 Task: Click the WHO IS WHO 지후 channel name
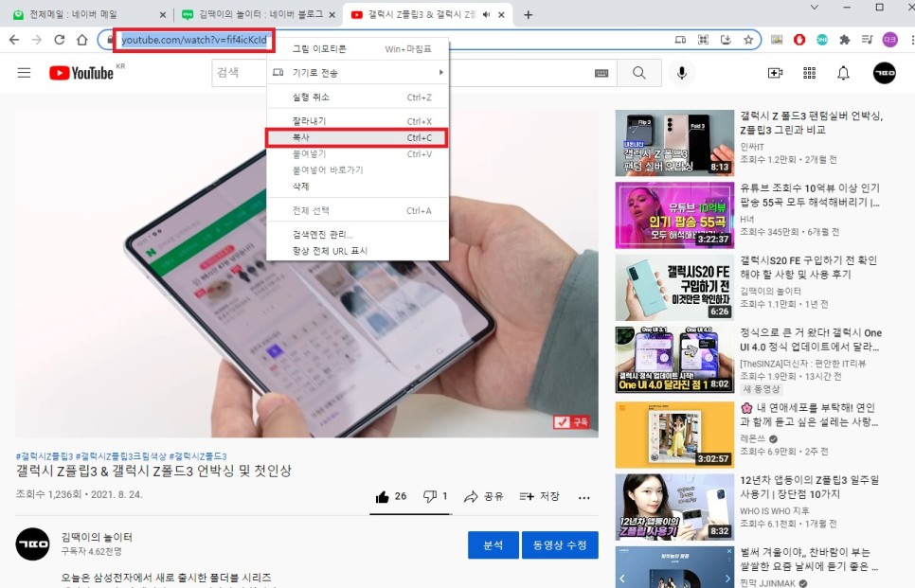[x=775, y=511]
